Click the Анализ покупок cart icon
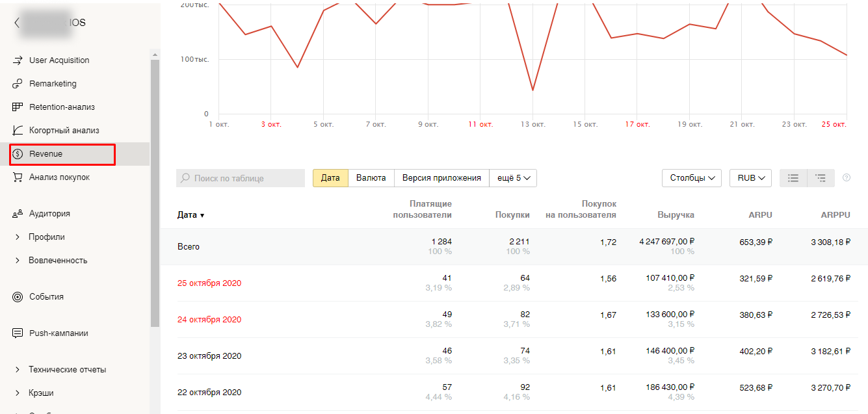868x414 pixels. pyautogui.click(x=18, y=177)
